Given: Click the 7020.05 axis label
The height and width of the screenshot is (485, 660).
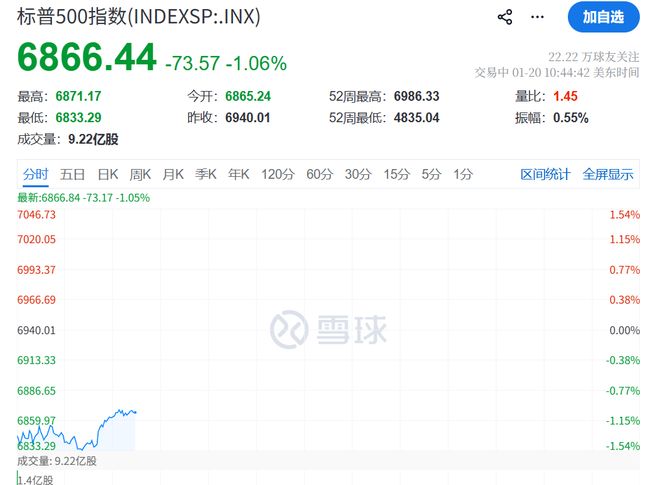Looking at the screenshot, I should [x=36, y=239].
